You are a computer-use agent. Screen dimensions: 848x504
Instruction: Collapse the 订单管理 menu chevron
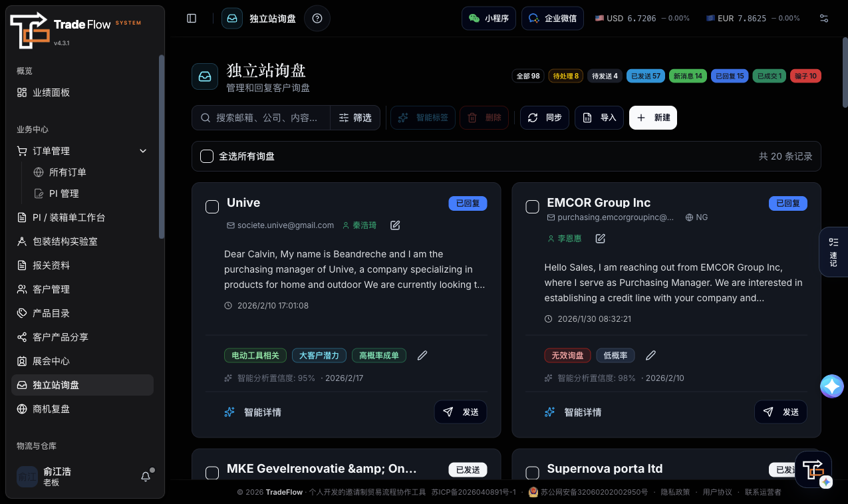143,151
